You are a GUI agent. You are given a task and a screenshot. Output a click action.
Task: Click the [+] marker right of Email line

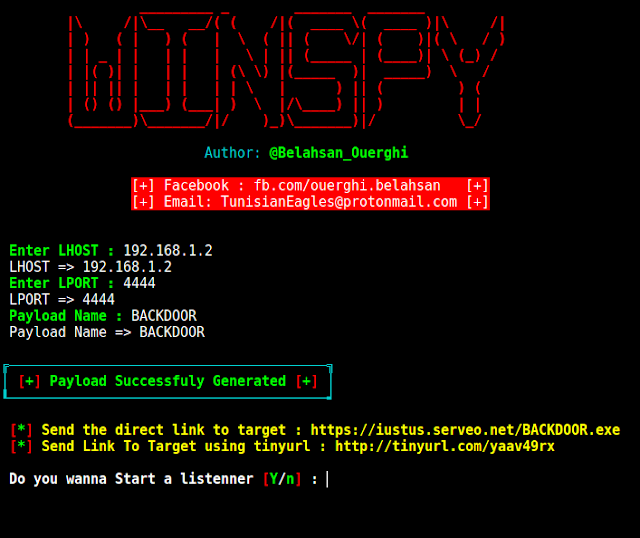(477, 202)
